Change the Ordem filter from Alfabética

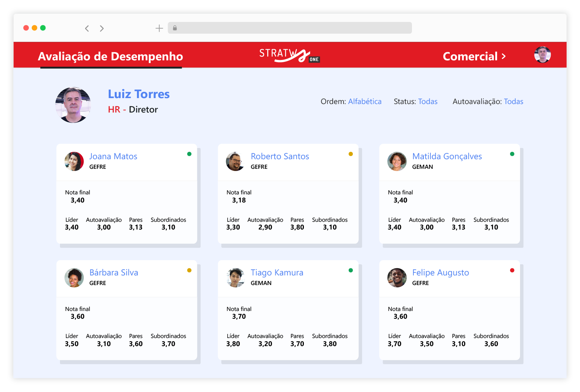click(x=365, y=101)
